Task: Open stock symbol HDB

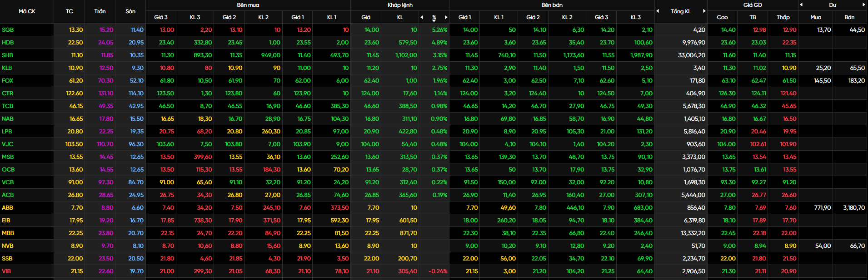Action: click(x=8, y=43)
